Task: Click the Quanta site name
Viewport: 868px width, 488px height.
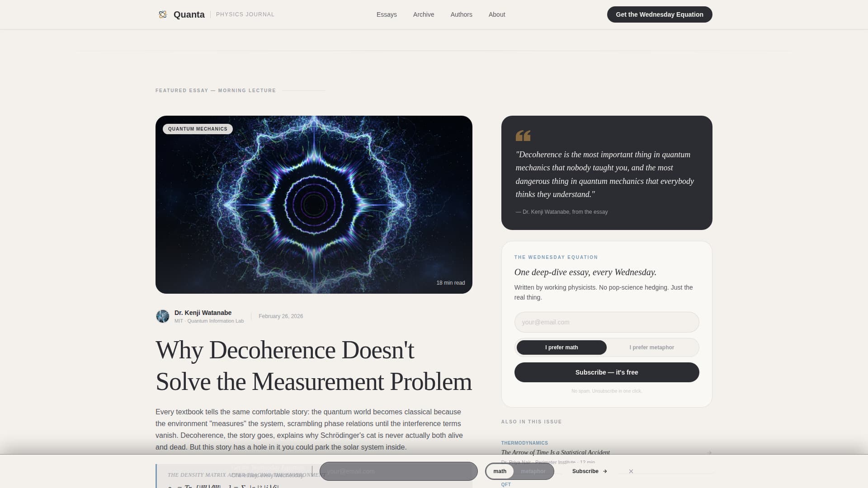Action: tap(189, 14)
